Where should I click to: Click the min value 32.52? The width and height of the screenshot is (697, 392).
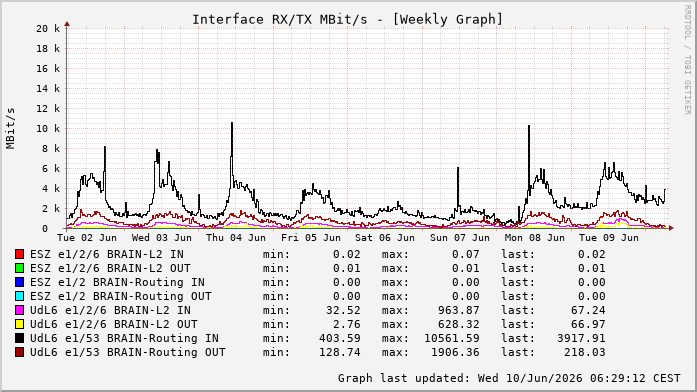(x=343, y=310)
